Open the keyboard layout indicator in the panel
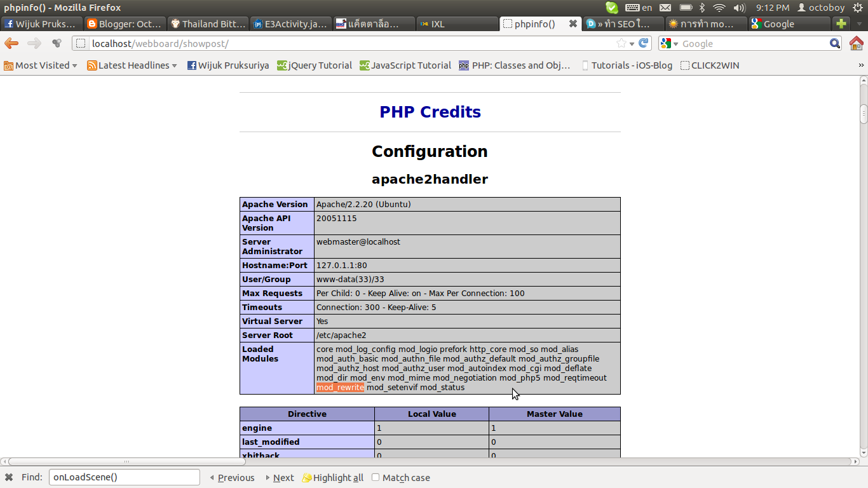The height and width of the screenshot is (488, 868). click(639, 8)
